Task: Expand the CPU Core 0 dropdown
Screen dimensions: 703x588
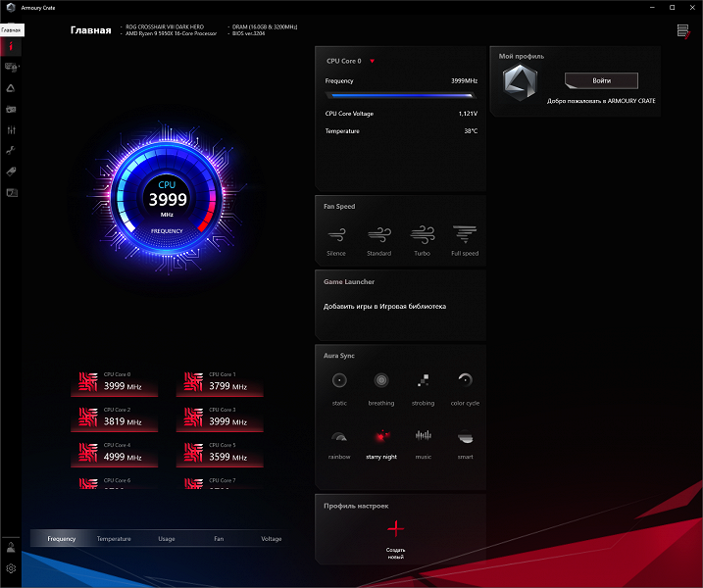Action: (373, 62)
